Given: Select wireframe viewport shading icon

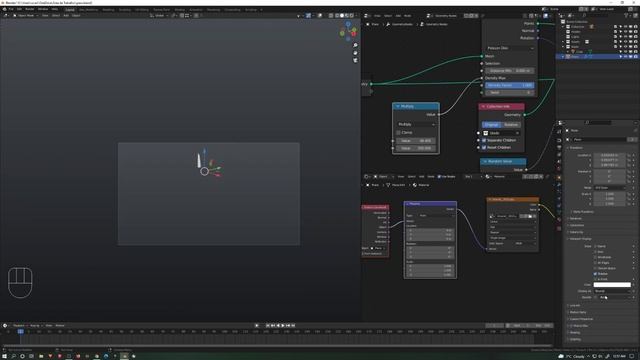Looking at the screenshot, I should (x=337, y=16).
